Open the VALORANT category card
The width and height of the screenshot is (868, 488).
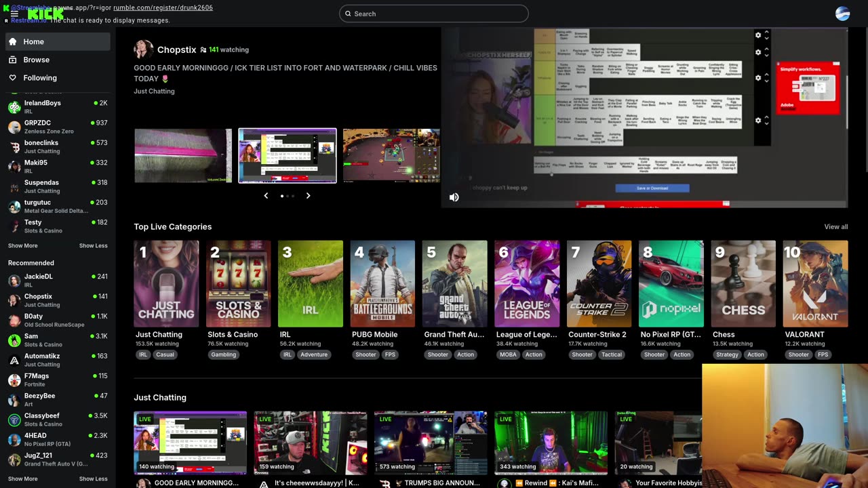(x=815, y=284)
